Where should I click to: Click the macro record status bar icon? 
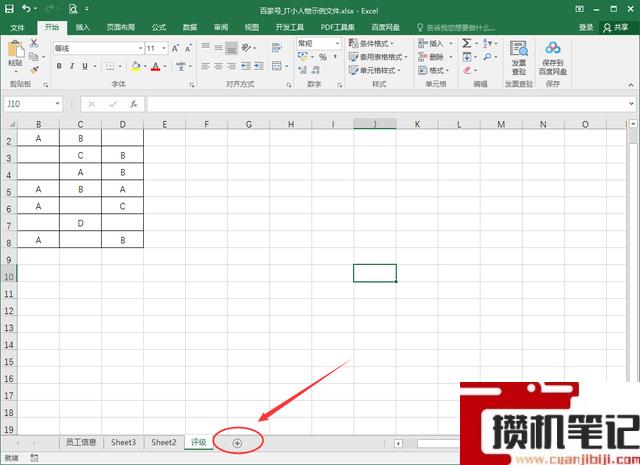pyautogui.click(x=34, y=458)
